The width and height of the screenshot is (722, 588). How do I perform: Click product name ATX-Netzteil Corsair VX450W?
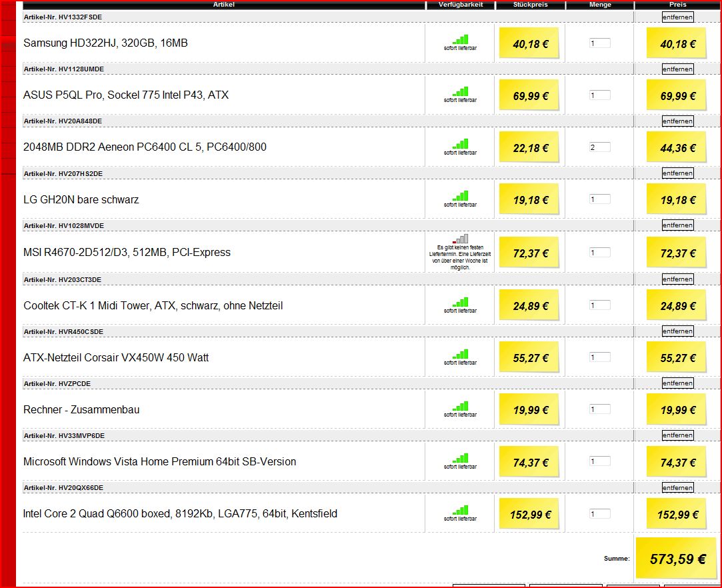pos(116,358)
